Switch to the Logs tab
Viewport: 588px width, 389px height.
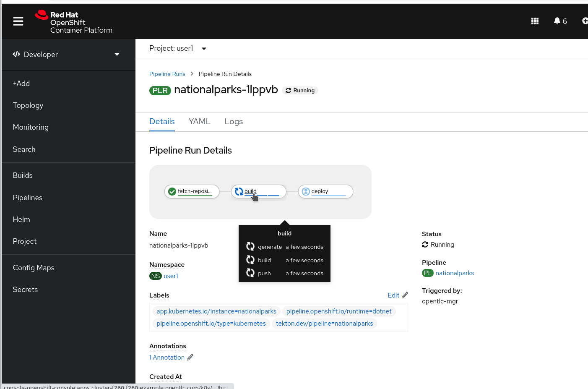pyautogui.click(x=234, y=122)
